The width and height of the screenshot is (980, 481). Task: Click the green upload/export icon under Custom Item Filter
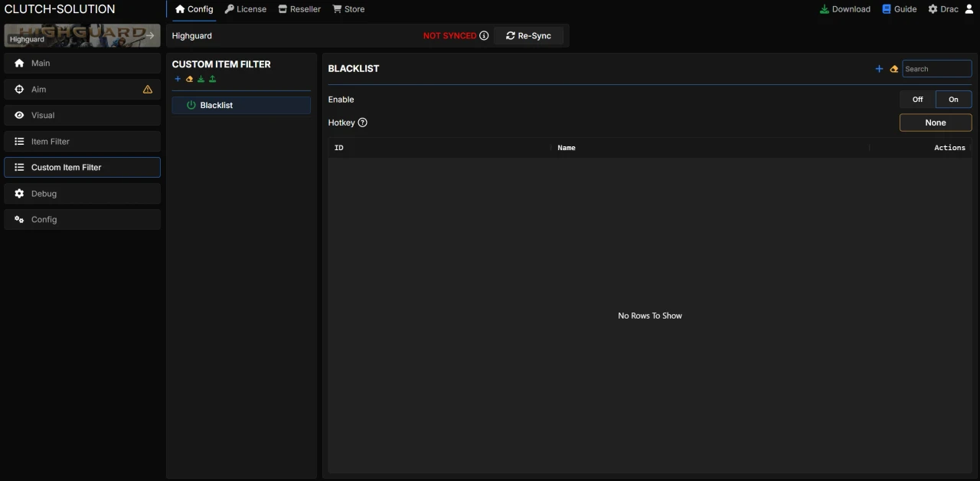pos(212,79)
